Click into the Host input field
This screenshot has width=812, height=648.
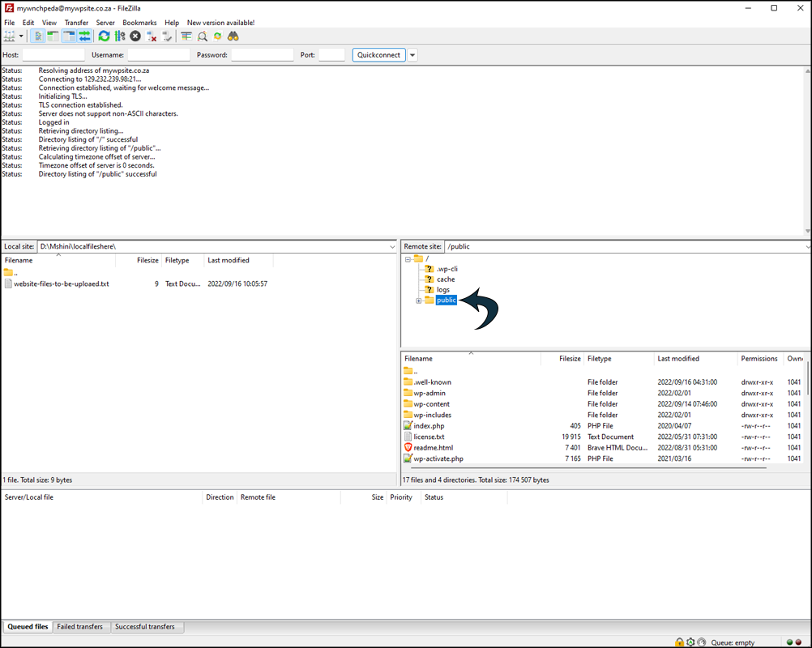(x=53, y=55)
